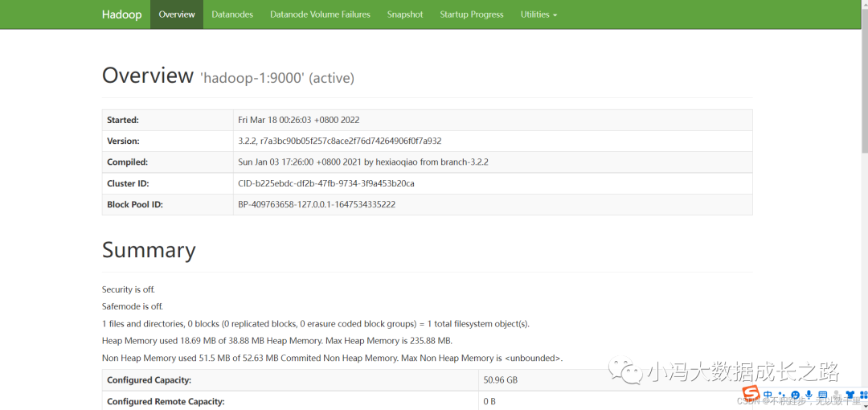Click the Hadoop brand logo text
The height and width of the screenshot is (410, 868).
[x=121, y=14]
